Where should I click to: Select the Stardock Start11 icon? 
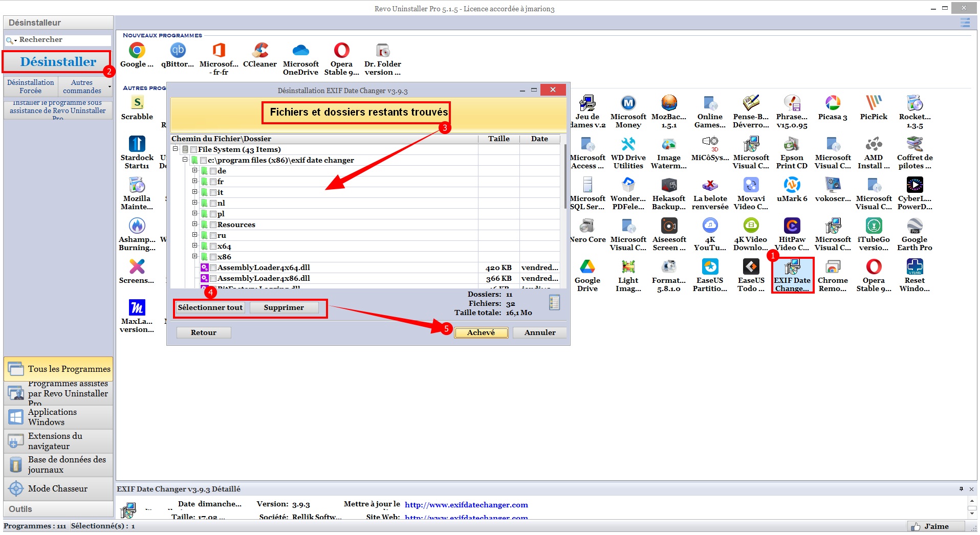pos(137,144)
